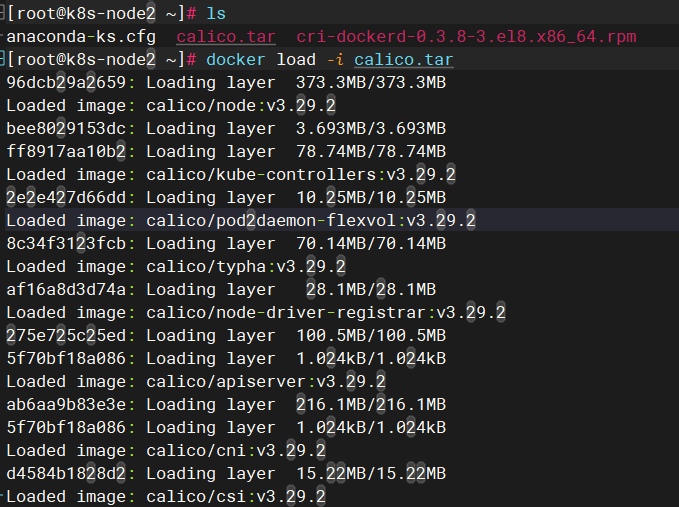The image size is (679, 507).
Task: Select calico/cni:v3.29.2 image name
Action: (x=236, y=451)
